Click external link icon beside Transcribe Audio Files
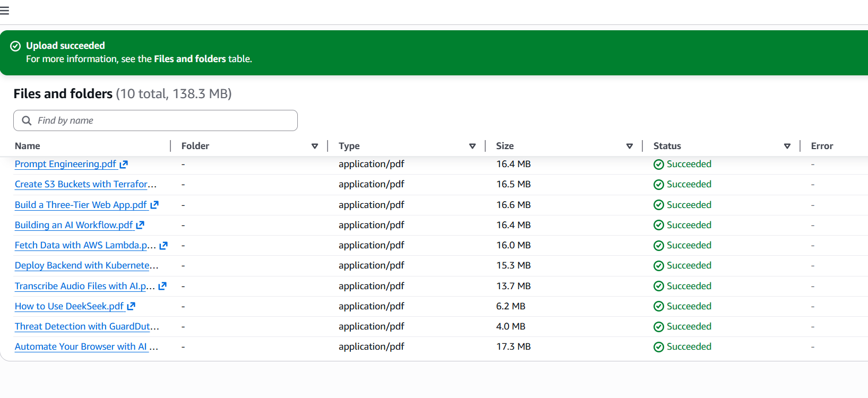The height and width of the screenshot is (398, 868). pyautogui.click(x=162, y=286)
